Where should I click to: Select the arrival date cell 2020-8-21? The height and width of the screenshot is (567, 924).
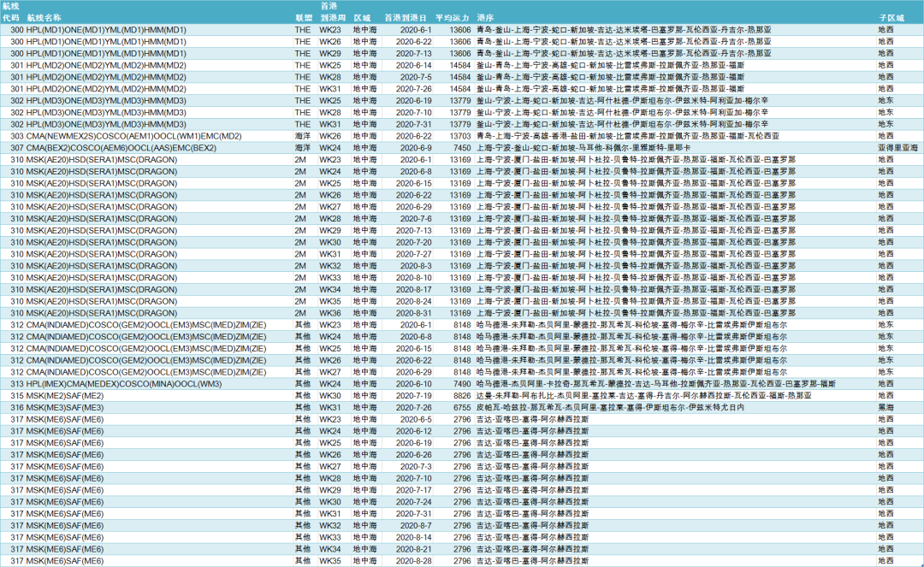click(x=414, y=549)
